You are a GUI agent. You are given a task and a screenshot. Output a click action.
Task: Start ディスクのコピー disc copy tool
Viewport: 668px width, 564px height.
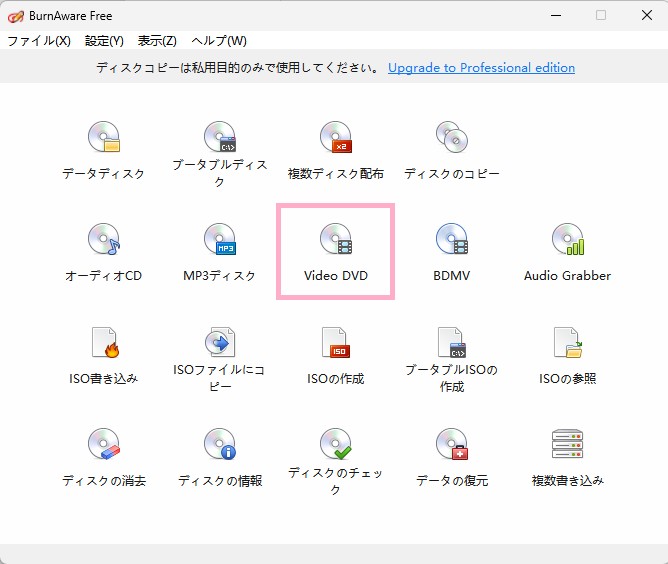click(x=452, y=150)
